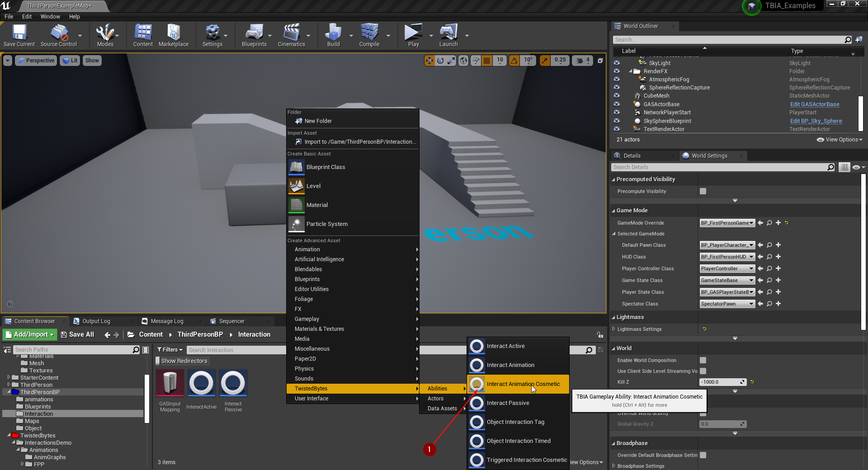Toggle surface snapping icon in viewport
This screenshot has height=470, width=868.
(476, 60)
